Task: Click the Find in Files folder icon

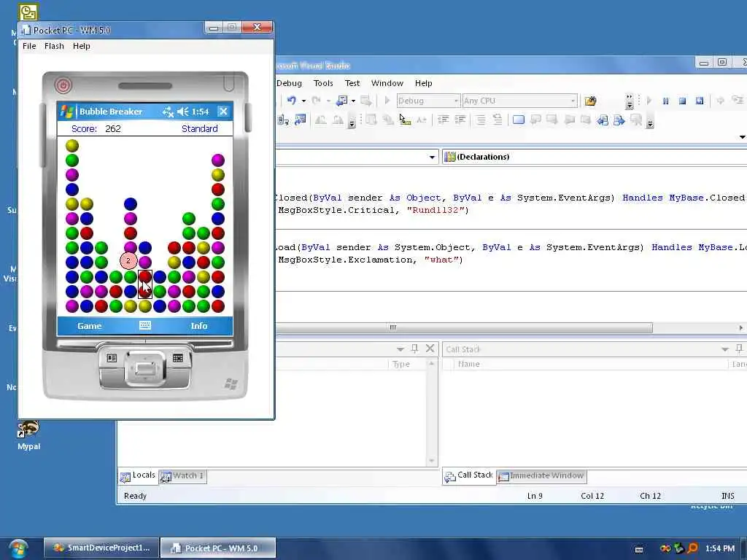Action: click(x=590, y=101)
